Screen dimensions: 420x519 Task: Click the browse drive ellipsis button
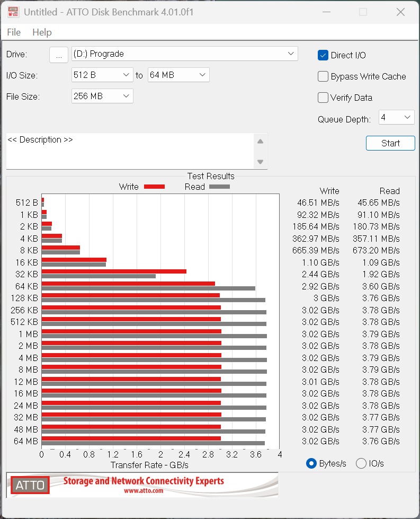tap(59, 54)
